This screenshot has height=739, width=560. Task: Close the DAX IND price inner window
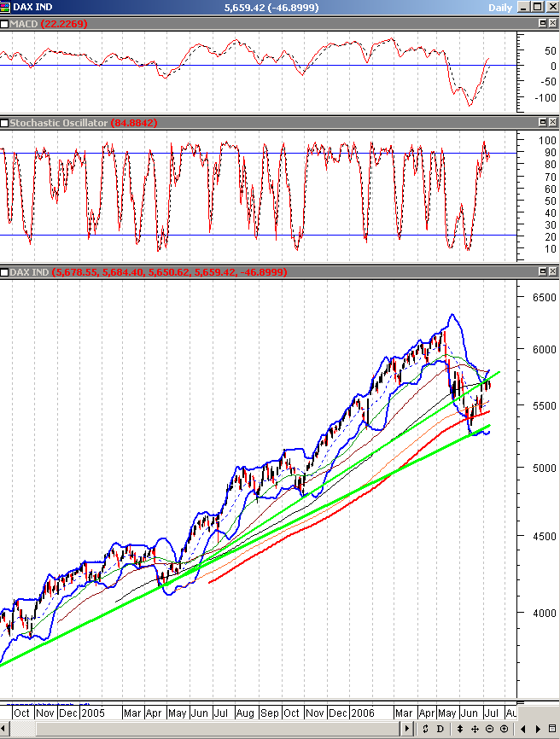click(x=552, y=271)
